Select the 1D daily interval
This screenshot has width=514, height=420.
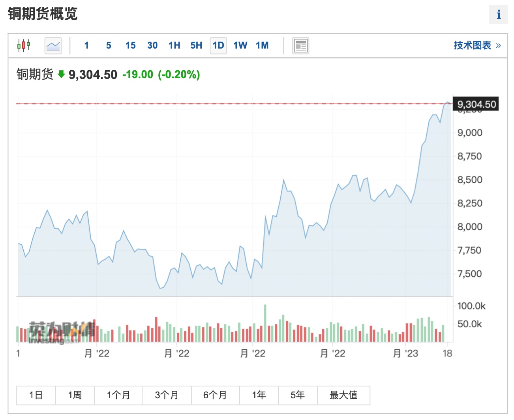[x=218, y=45]
